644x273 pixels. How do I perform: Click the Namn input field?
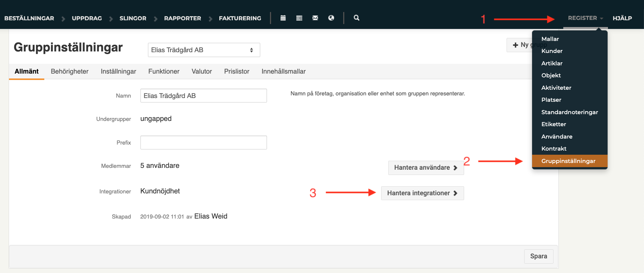point(204,96)
